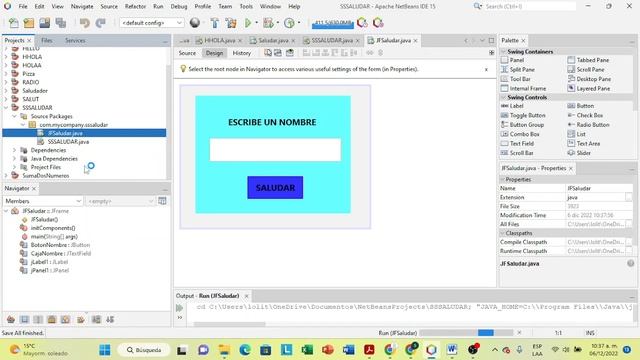Toggle Navigator sort order button
The height and width of the screenshot is (360, 640).
pyautogui.click(x=110, y=319)
